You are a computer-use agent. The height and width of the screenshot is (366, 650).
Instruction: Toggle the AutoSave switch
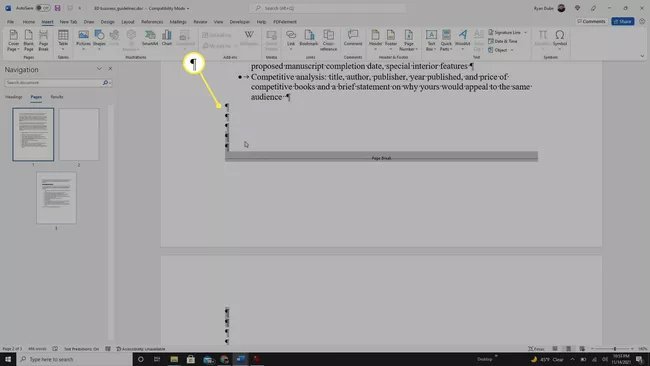[42, 8]
